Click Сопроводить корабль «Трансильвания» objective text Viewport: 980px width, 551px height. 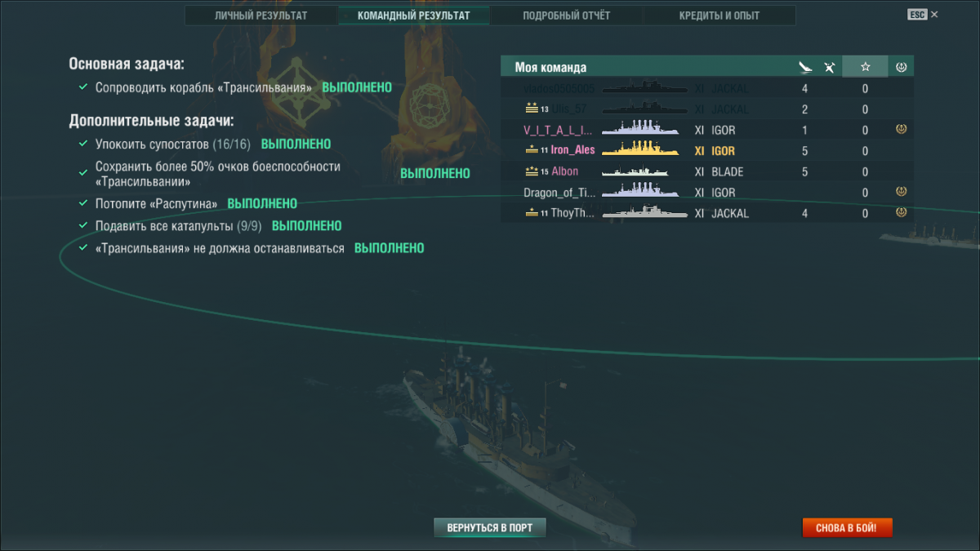204,87
